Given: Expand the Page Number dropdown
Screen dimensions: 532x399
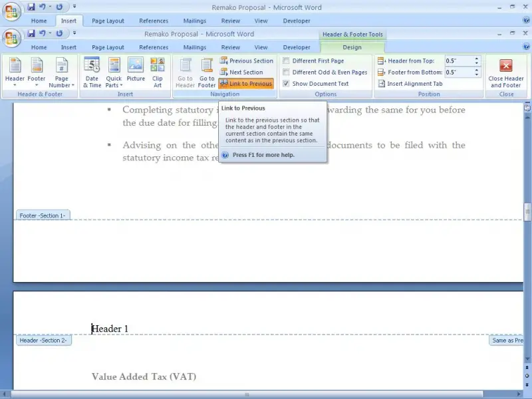Looking at the screenshot, I should coord(61,72).
